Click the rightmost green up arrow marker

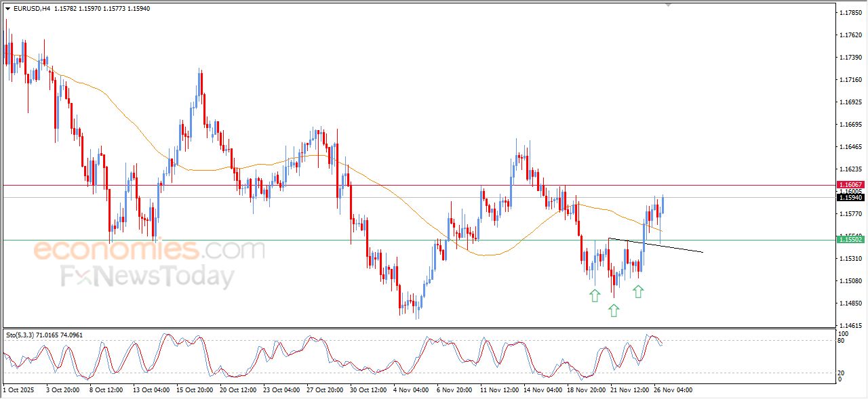638,291
